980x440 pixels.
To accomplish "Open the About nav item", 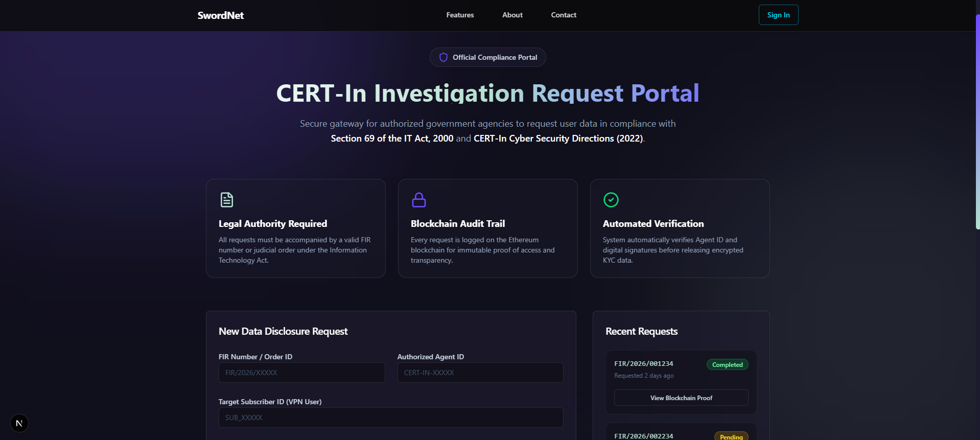I will [512, 15].
